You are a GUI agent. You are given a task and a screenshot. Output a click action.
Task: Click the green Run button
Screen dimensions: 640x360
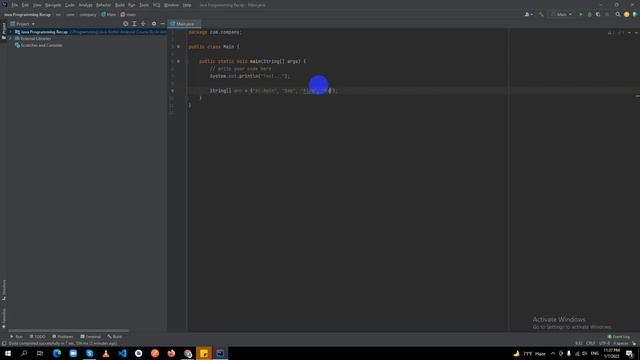(x=581, y=14)
